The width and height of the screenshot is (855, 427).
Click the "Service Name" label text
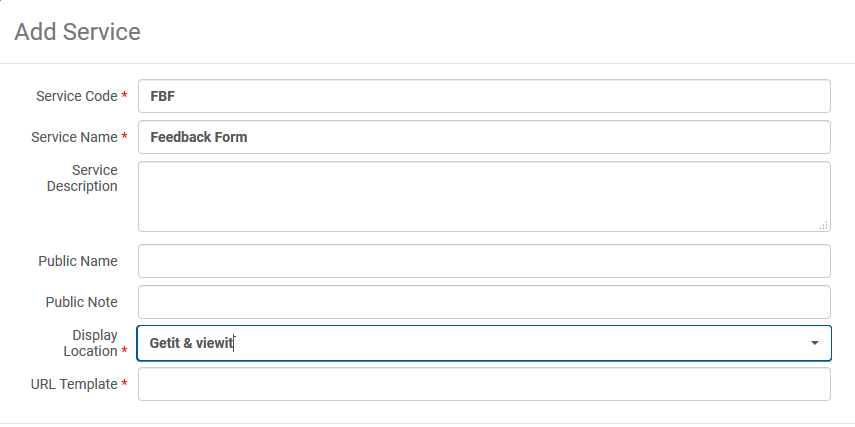74,137
